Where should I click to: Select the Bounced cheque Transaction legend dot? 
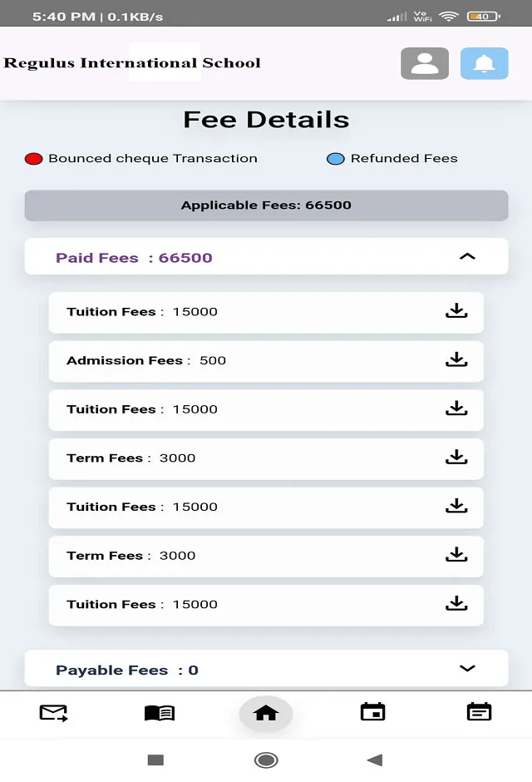coord(33,157)
